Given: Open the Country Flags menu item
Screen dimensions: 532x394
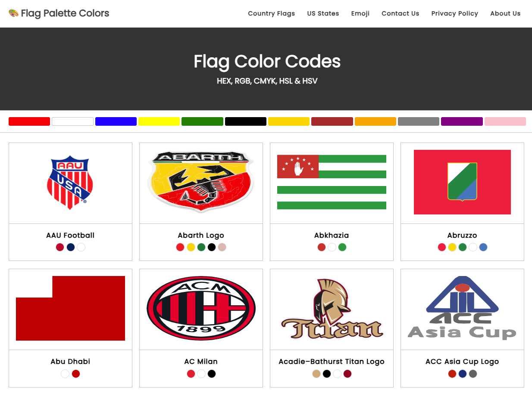Looking at the screenshot, I should (271, 13).
